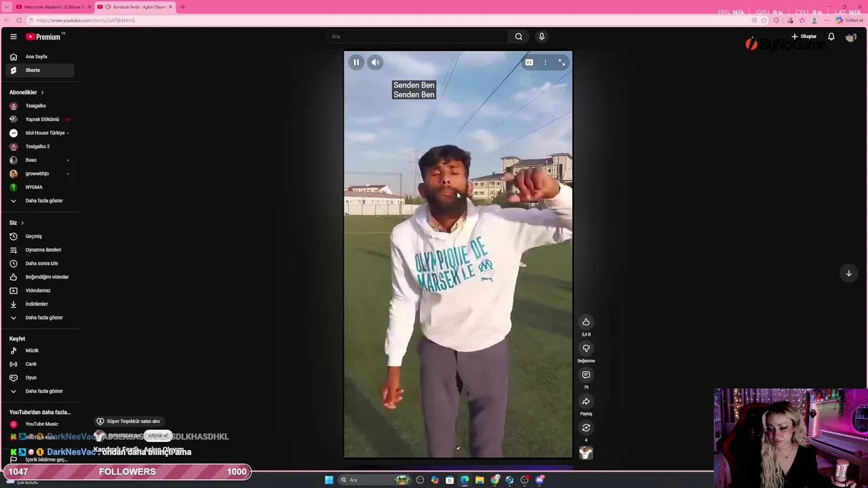The height and width of the screenshot is (488, 868).
Task: Open the tab actions dropdown at tab strip start
Action: coord(6,7)
